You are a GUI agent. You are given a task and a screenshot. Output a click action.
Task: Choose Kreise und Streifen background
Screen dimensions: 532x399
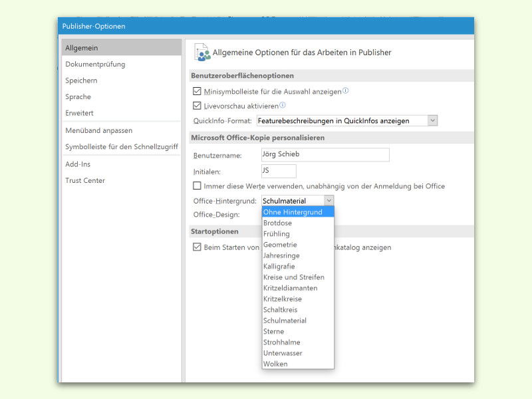[x=298, y=277]
